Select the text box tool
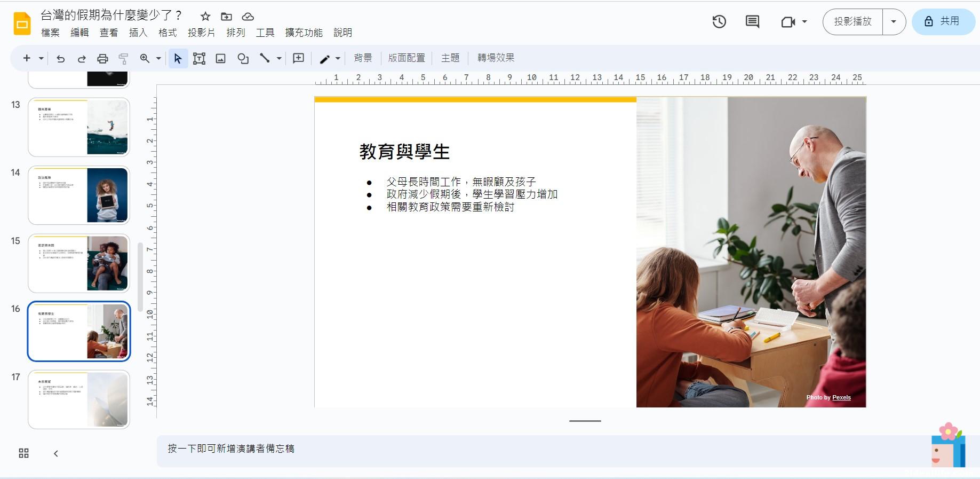 point(199,58)
